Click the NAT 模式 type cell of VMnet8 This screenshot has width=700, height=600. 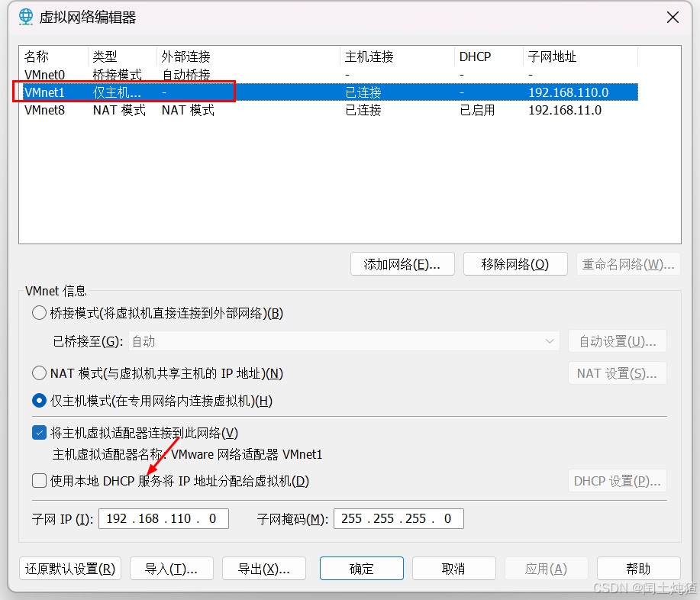point(119,110)
